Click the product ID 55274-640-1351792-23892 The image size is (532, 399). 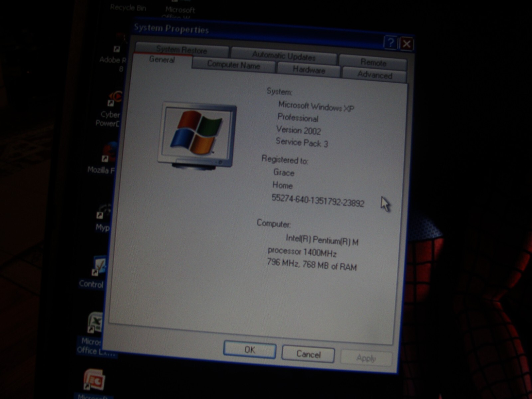pos(318,200)
